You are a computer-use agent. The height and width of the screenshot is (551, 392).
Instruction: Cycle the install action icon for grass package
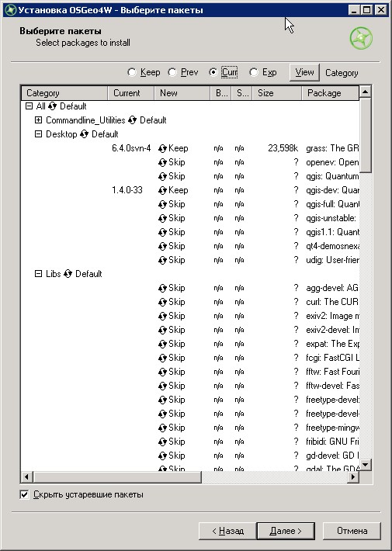pyautogui.click(x=162, y=149)
